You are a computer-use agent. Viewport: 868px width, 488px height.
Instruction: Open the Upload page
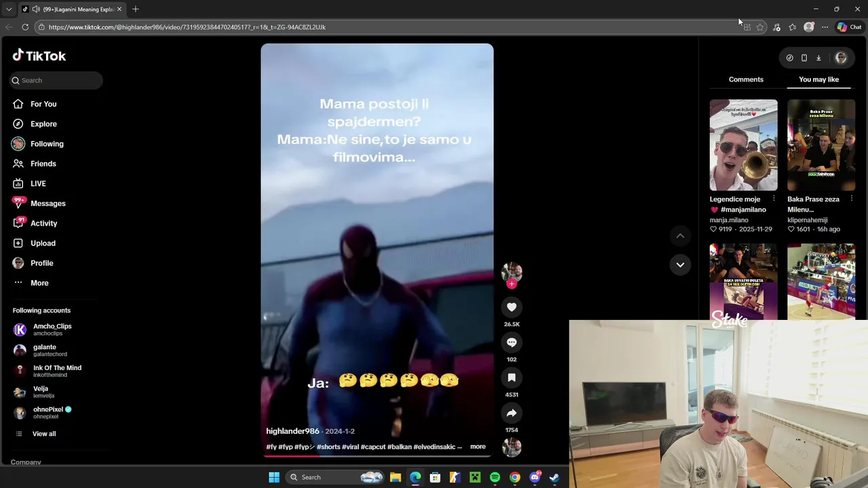pyautogui.click(x=43, y=243)
